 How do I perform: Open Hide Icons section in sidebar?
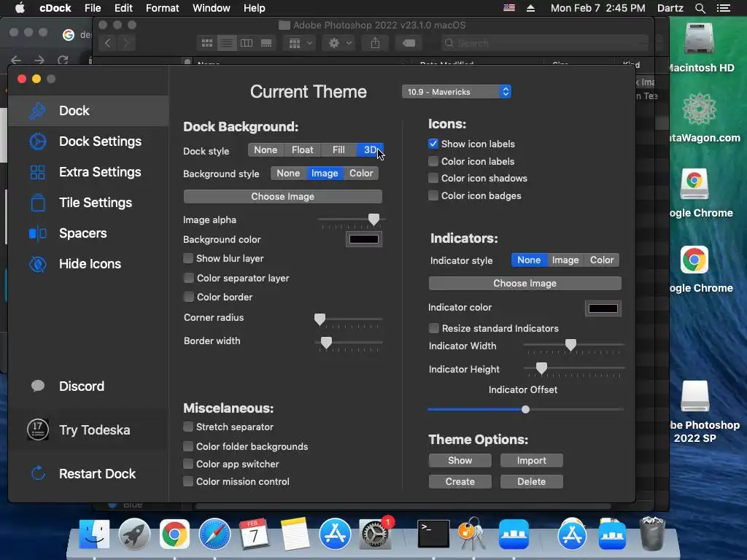[x=88, y=264]
